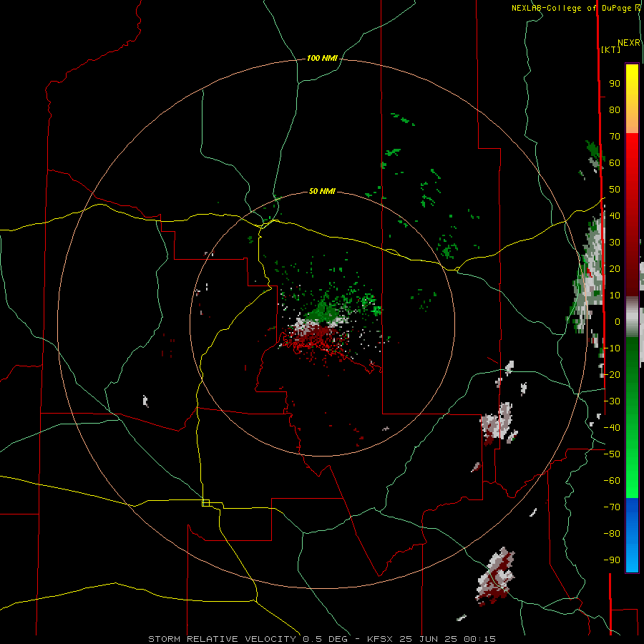Click the positive 60 knot scale label
This screenshot has width=644, height=644.
(x=615, y=163)
